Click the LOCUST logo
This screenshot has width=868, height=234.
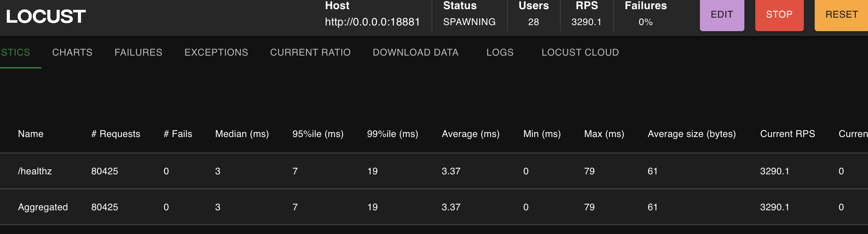[x=46, y=16]
